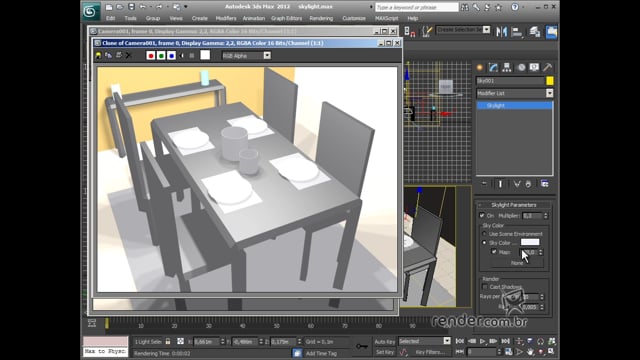
Task: Open the Create Selection Set dropdown
Action: (486, 30)
